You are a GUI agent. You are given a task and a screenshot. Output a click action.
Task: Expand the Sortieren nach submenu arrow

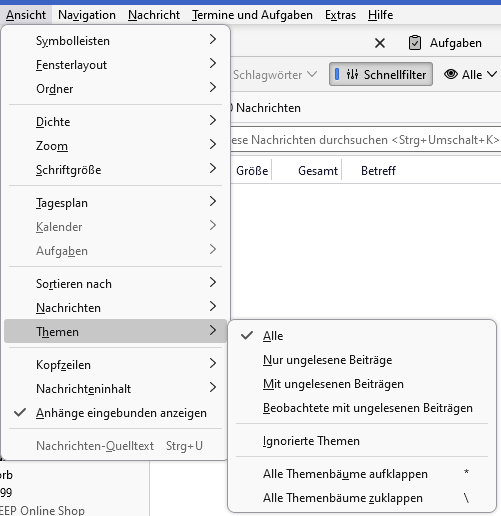point(213,283)
